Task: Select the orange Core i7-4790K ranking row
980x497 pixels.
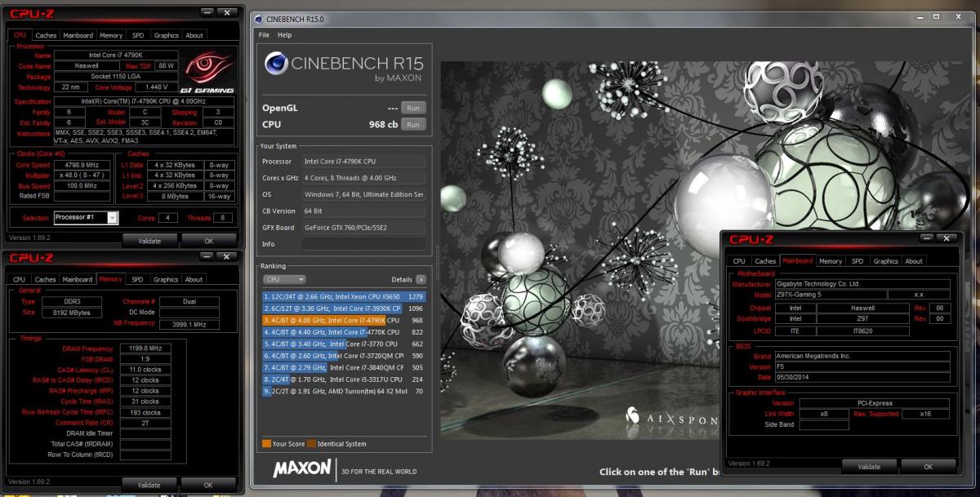Action: (345, 321)
